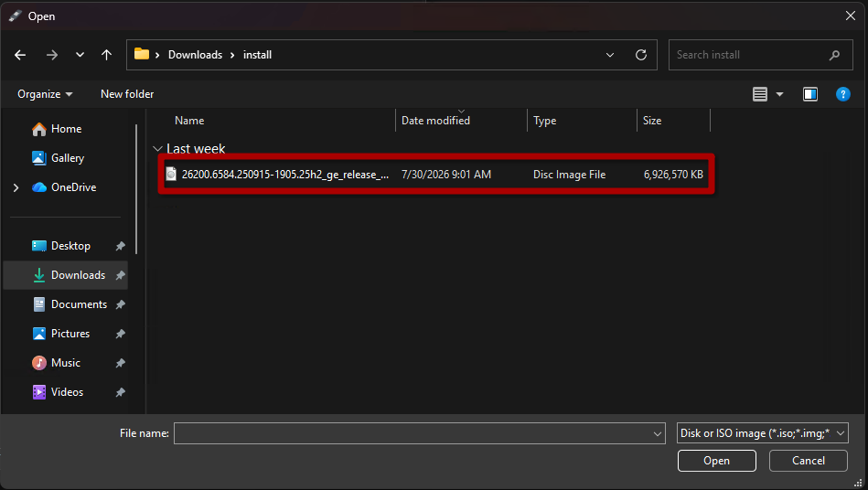This screenshot has height=490, width=868.
Task: Click the Disc Image File type cell
Action: pyautogui.click(x=569, y=175)
